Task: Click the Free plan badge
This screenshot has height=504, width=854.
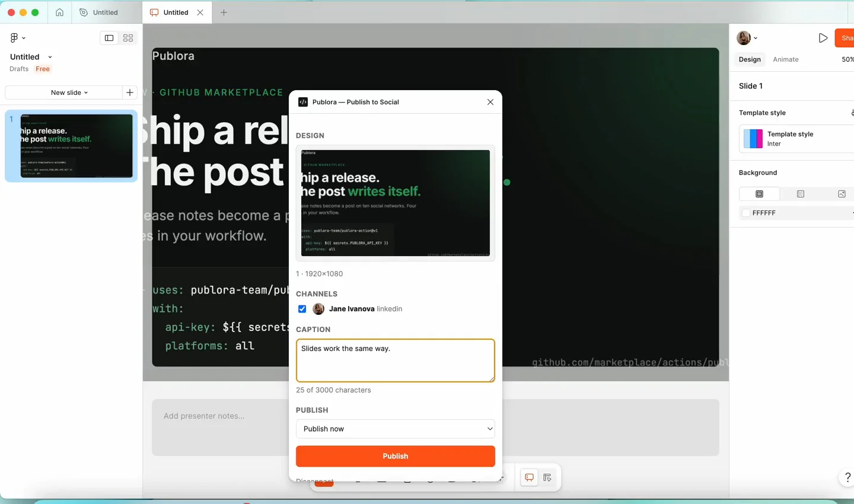Action: [x=43, y=69]
